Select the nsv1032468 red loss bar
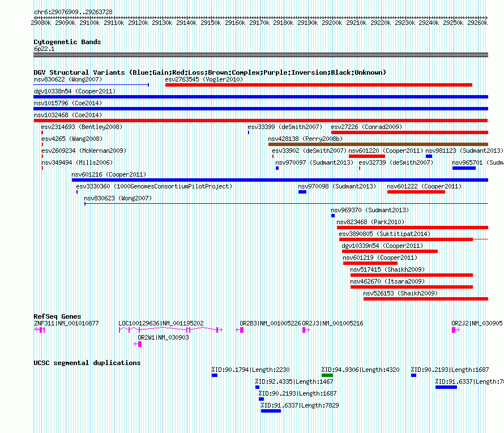Screen dimensions: 504x433 coord(260,121)
